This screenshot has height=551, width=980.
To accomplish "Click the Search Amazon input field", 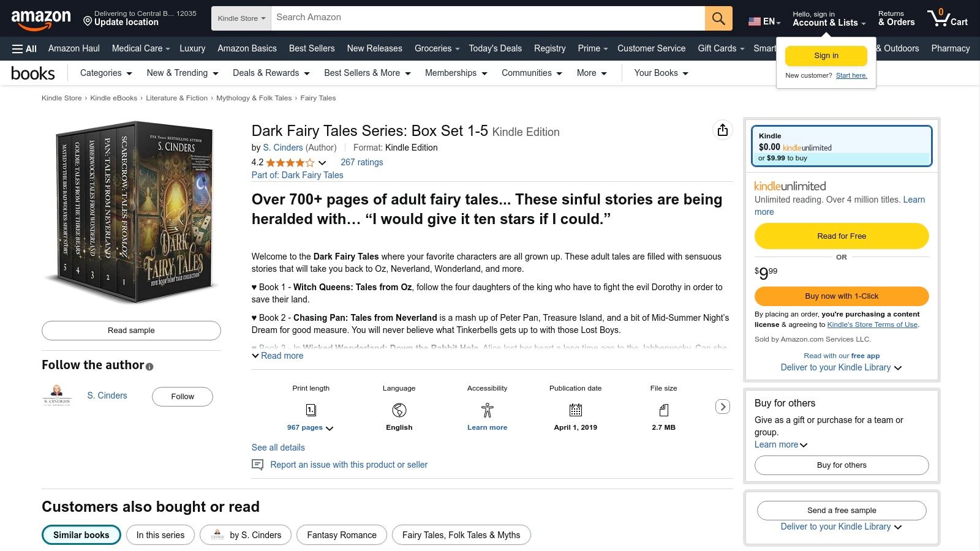I will (488, 18).
